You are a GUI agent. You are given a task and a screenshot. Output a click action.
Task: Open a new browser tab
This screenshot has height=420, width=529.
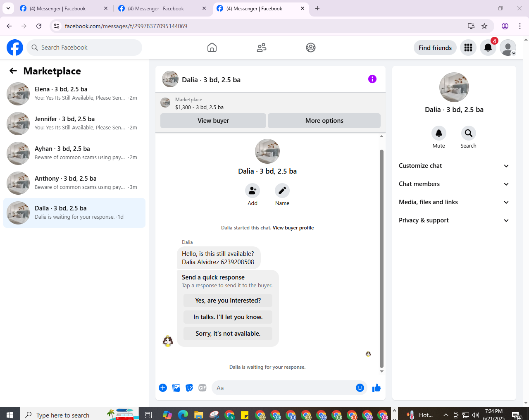(317, 8)
